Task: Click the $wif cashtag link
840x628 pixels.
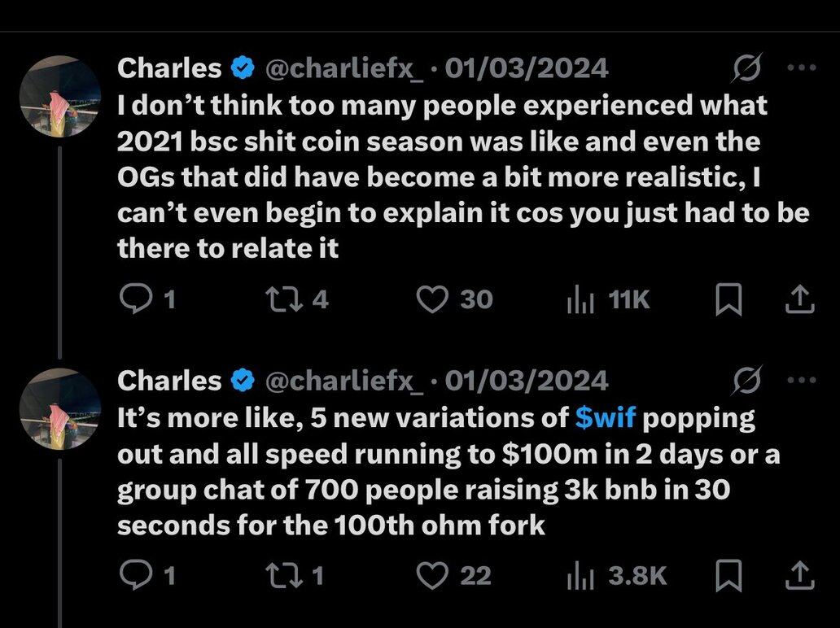Action: (605, 418)
